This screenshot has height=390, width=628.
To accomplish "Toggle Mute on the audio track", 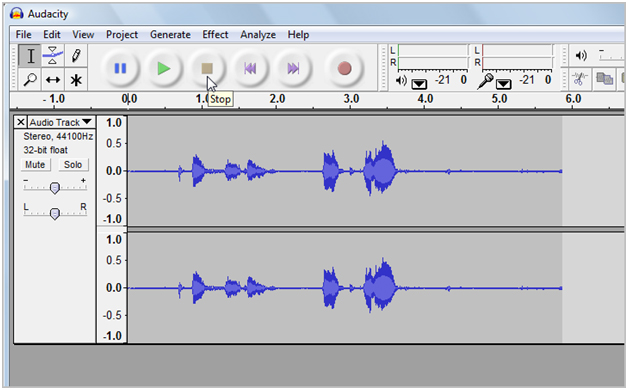I will click(x=35, y=165).
